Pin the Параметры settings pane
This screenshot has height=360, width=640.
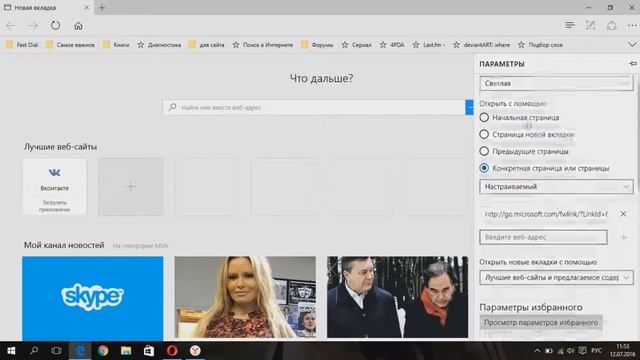pos(633,64)
